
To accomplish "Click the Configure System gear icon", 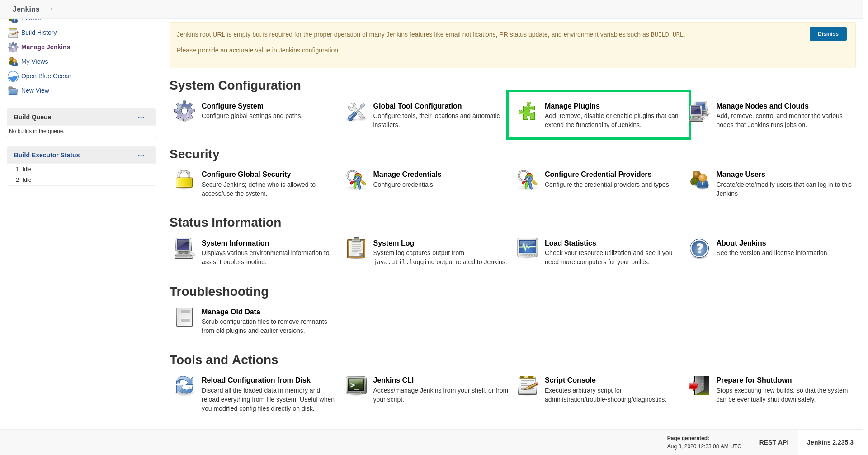I will 184,111.
